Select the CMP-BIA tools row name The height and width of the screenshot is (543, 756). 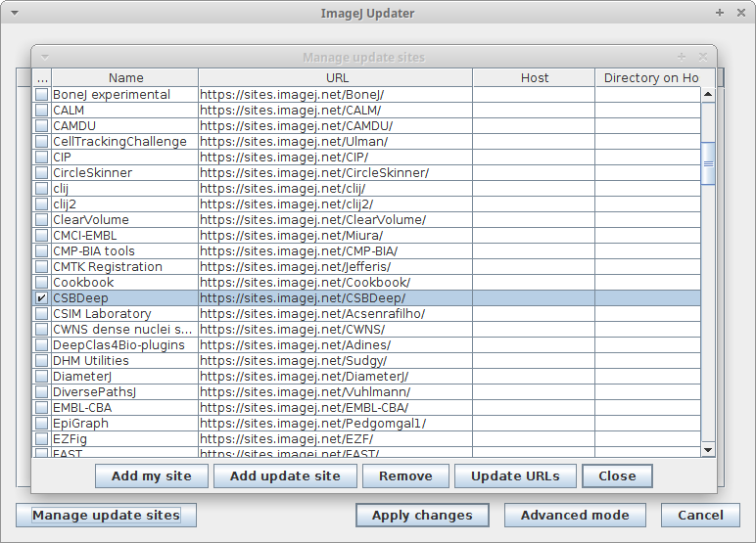click(125, 251)
